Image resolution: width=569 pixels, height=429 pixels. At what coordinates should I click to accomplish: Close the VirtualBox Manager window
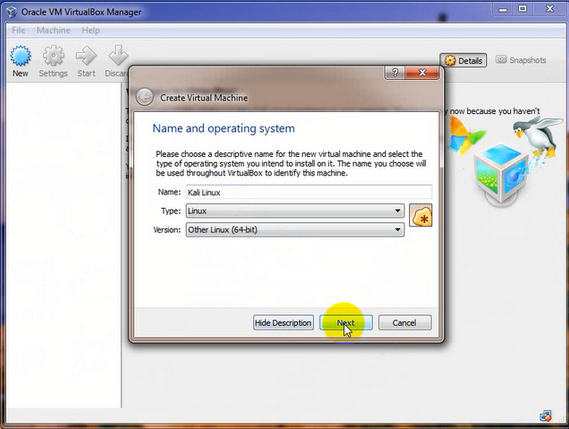[550, 9]
